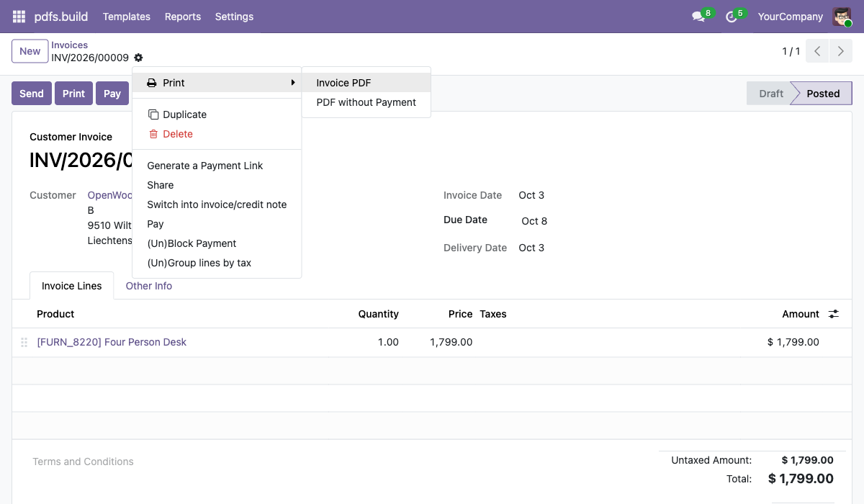Image resolution: width=864 pixels, height=504 pixels.
Task: Open the Settings menu
Action: tap(235, 17)
